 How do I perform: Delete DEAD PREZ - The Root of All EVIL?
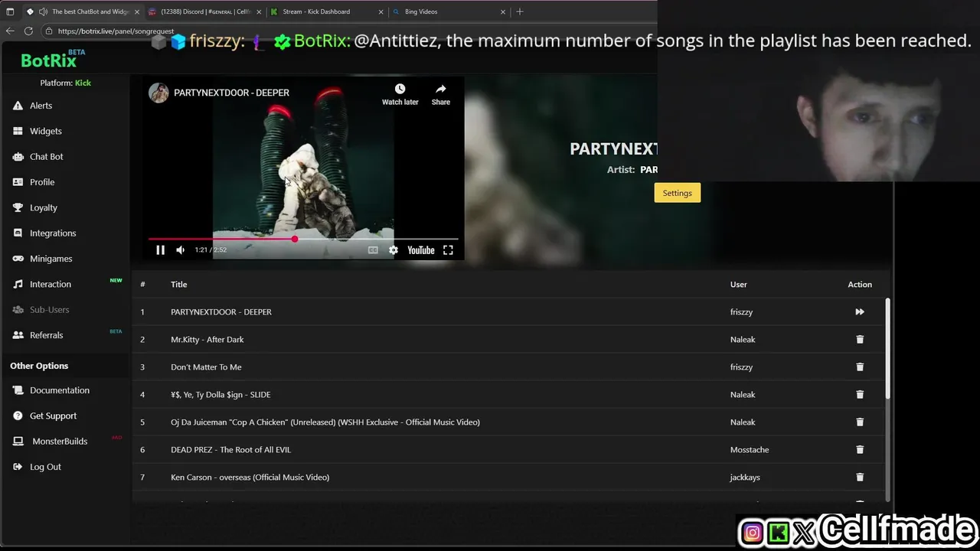coord(860,449)
